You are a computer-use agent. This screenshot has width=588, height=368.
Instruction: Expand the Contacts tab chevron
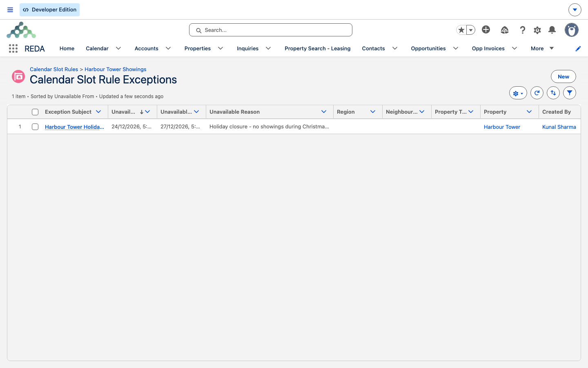(395, 48)
